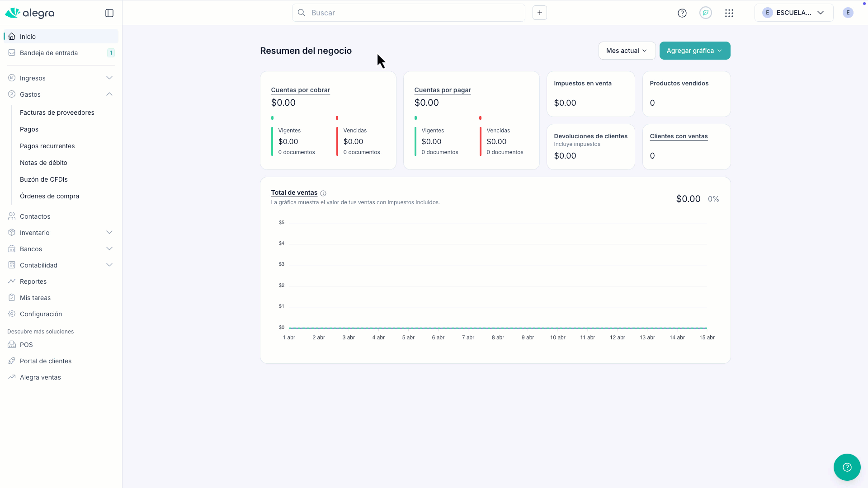The image size is (868, 488).
Task: Collapse the left sidebar panel
Action: coord(109,13)
